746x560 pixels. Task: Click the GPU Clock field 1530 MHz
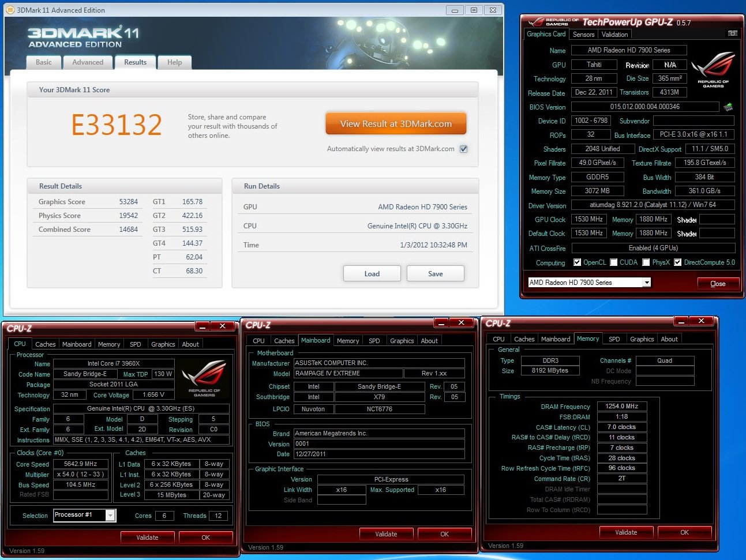click(588, 219)
